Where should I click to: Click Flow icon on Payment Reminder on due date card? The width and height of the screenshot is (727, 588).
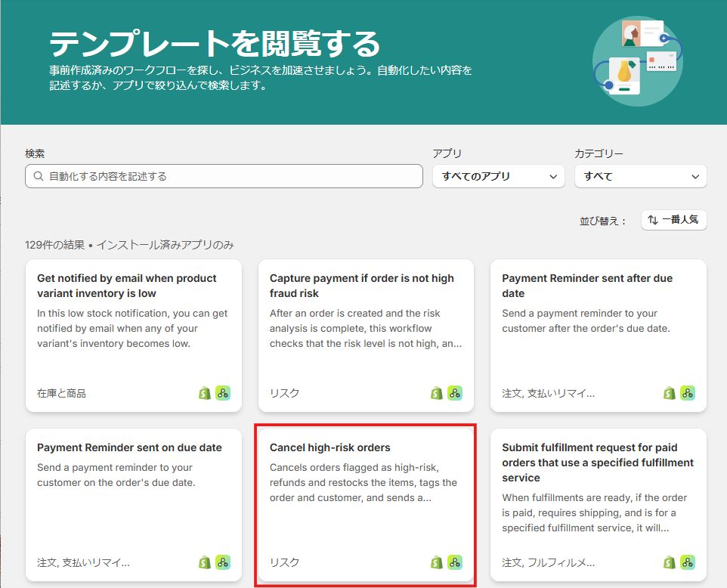[x=223, y=562]
